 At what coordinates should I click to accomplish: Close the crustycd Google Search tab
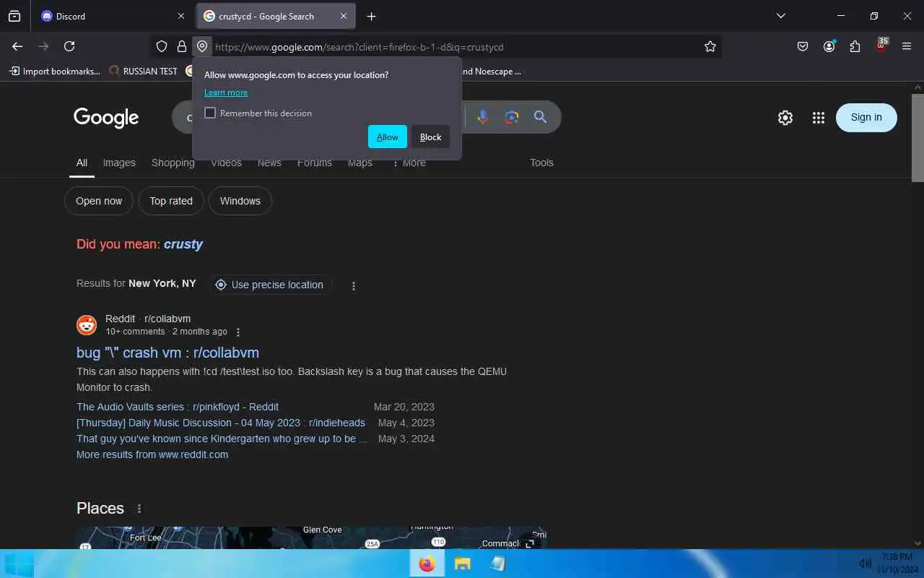click(344, 16)
